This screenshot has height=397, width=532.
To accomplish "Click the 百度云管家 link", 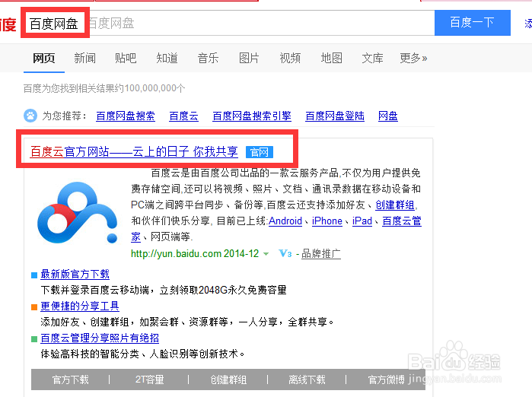I will click(402, 221).
